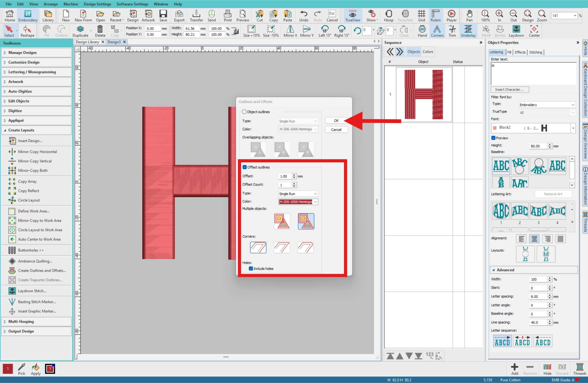This screenshot has width=588, height=383.
Task: Click the Add thread color icon
Action: [515, 369]
